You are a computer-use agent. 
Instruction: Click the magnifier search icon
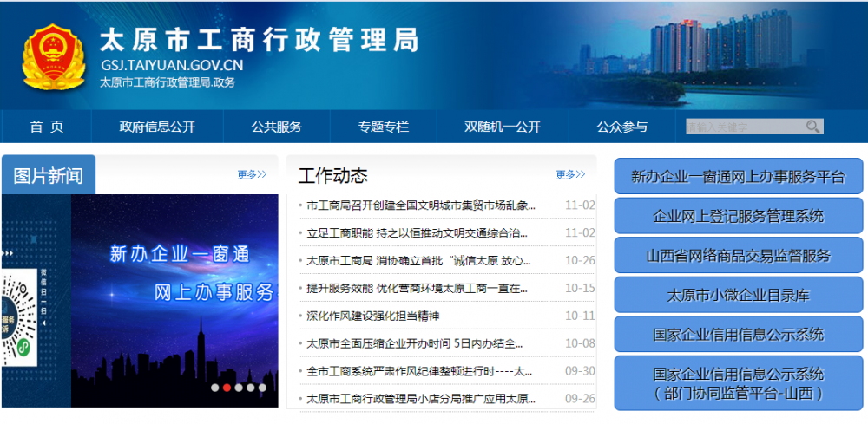[x=812, y=127]
